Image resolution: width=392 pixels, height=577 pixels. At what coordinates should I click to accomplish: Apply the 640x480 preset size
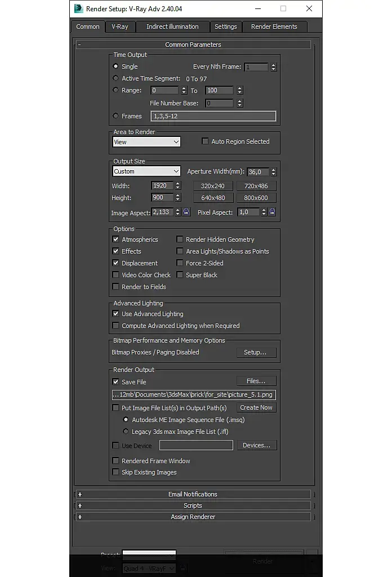(x=213, y=198)
